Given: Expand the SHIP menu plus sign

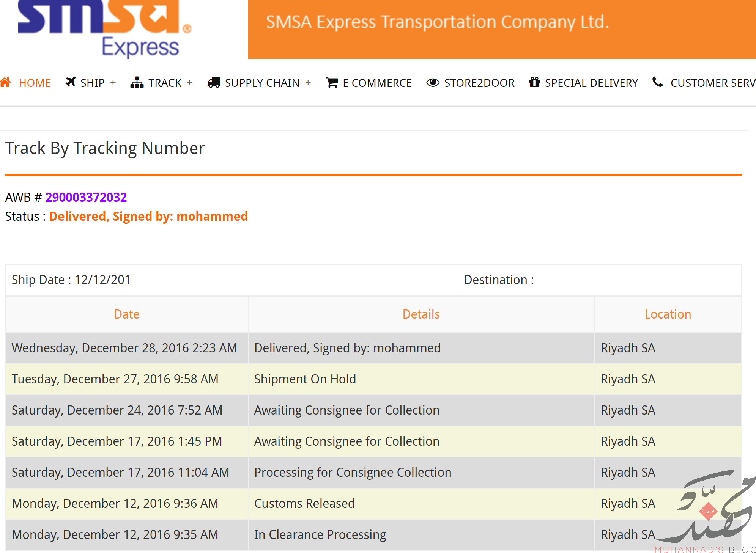Looking at the screenshot, I should click(x=113, y=83).
